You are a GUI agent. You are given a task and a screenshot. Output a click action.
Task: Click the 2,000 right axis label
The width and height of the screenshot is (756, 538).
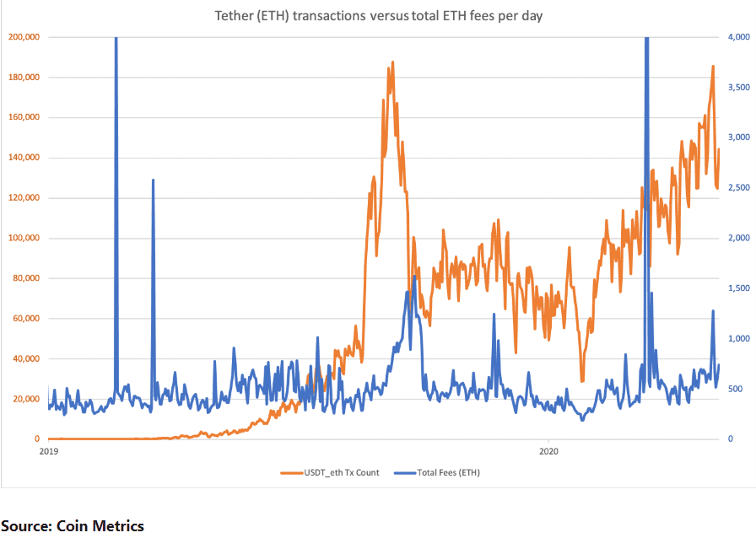point(739,238)
